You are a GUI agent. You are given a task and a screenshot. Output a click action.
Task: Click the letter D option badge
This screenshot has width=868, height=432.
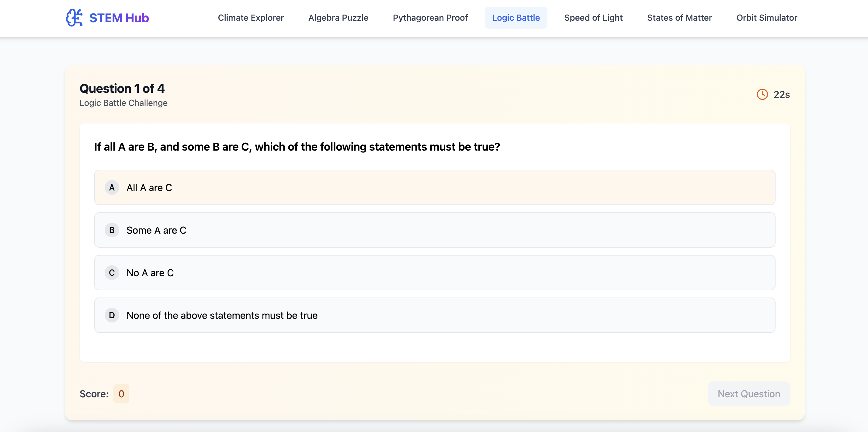[x=112, y=315]
